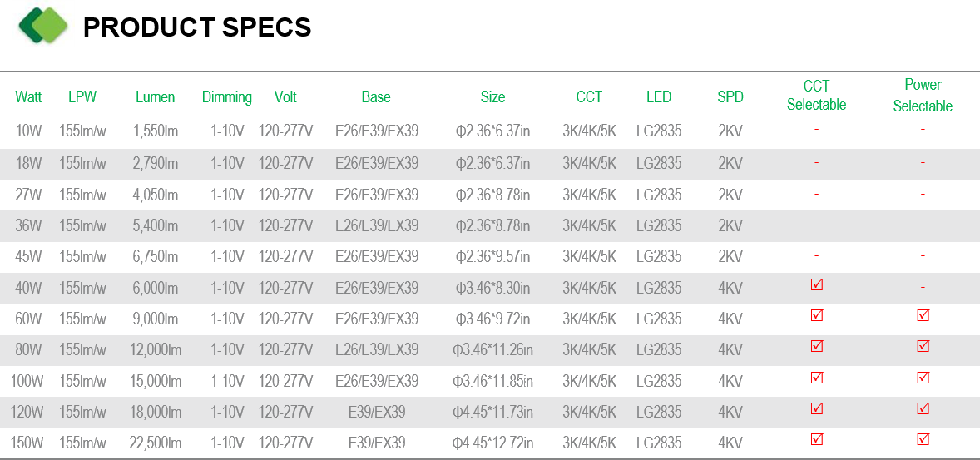
Task: Toggle CCT Selectable checkbox for 150W row
Action: point(816,438)
